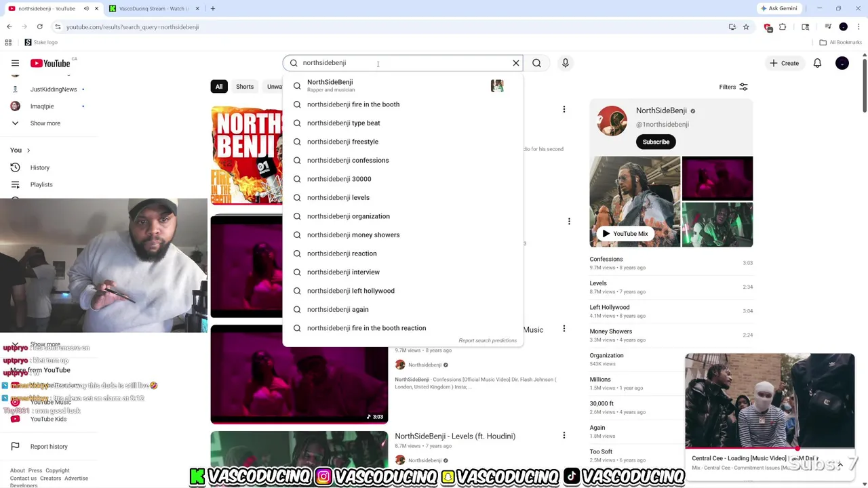Screen dimensions: 868x488
Task: Click in the YouTube search field
Action: tap(403, 63)
